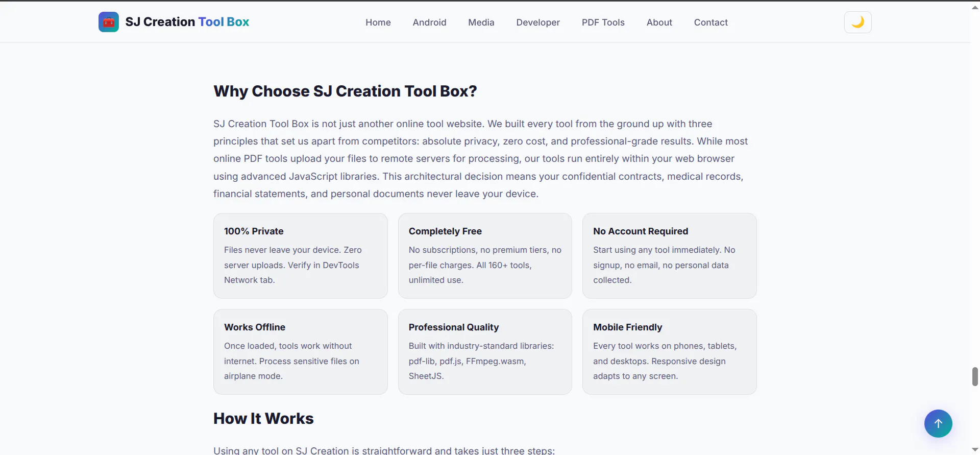The width and height of the screenshot is (980, 455).
Task: Click text 'Once loaded, tools work without'
Action: click(x=288, y=346)
